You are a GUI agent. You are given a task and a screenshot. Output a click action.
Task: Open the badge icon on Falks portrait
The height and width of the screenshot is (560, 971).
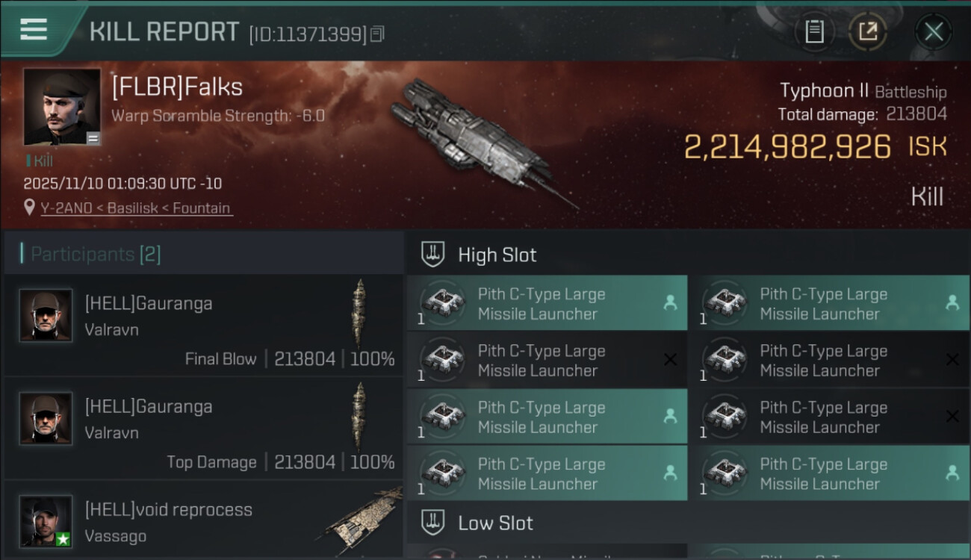tap(93, 138)
